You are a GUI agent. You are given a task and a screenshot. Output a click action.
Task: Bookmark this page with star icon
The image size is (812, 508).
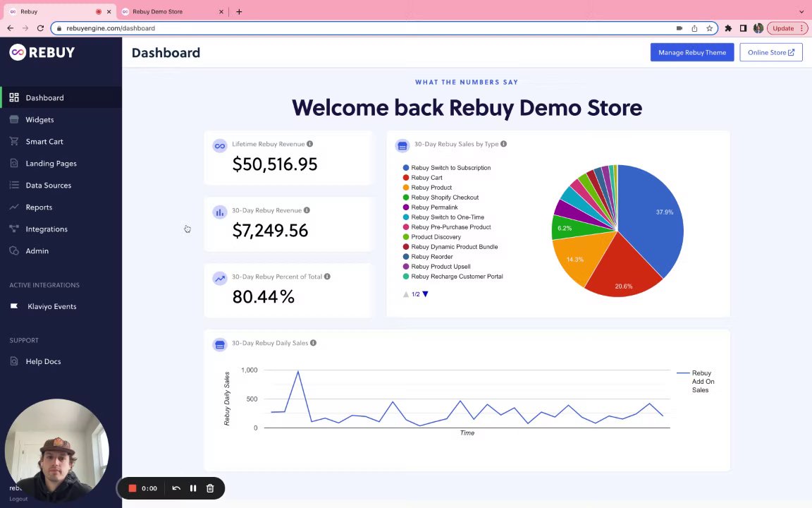click(710, 28)
